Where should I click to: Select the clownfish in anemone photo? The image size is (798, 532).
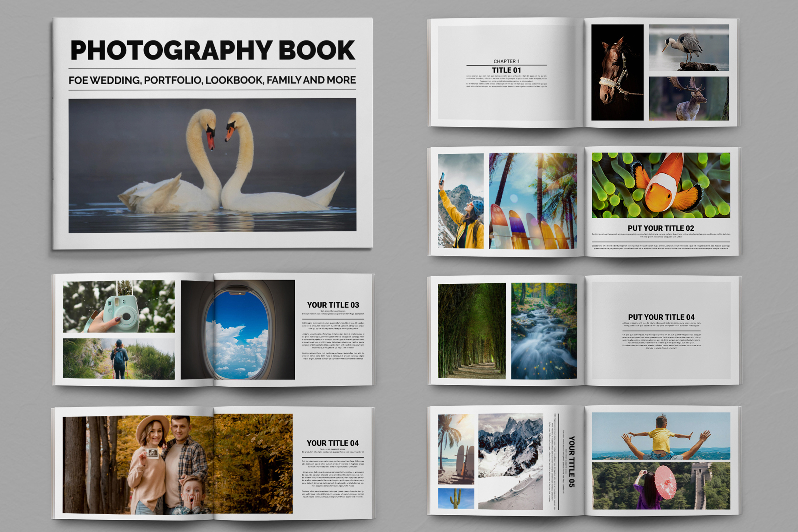(x=660, y=185)
